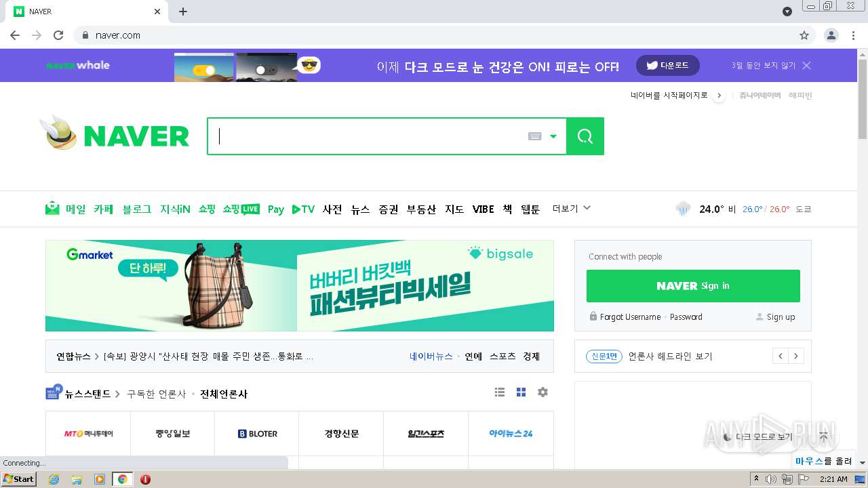868x488 pixels.
Task: Open a new Chrome tab
Action: coord(183,12)
